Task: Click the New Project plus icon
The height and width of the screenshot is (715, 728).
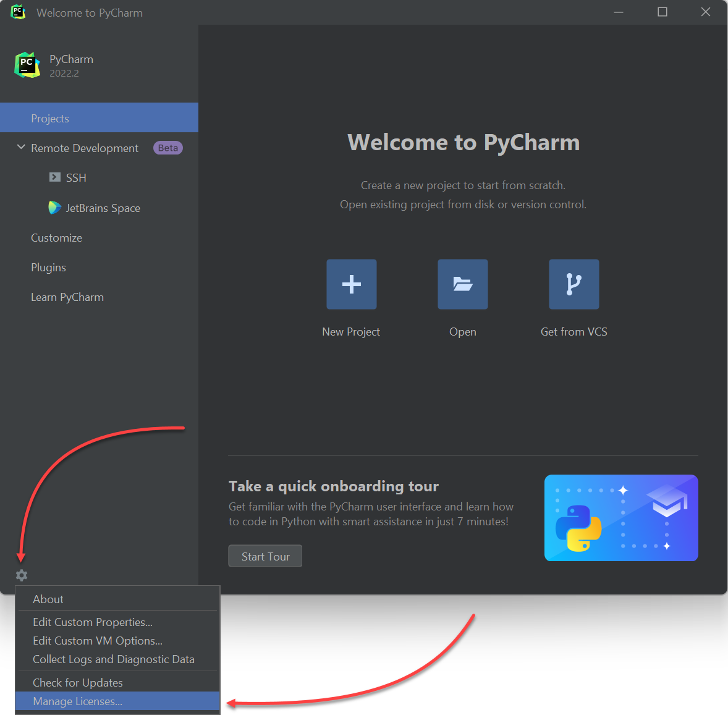Action: (352, 284)
